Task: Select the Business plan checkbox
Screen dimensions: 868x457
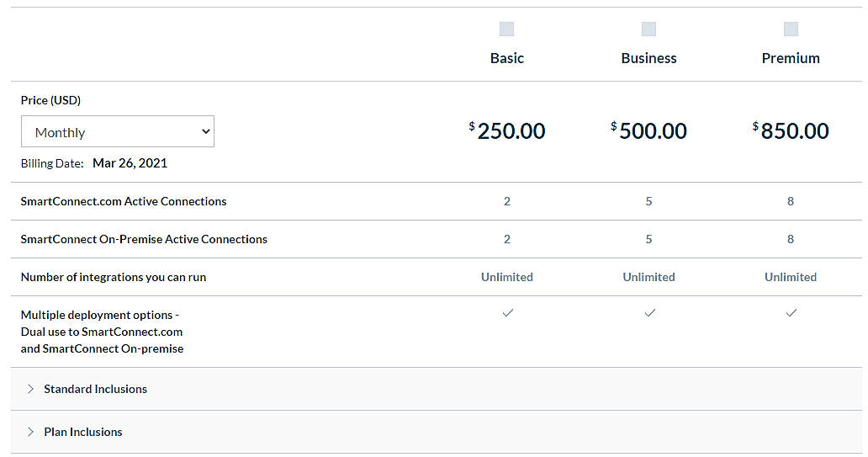Action: pos(648,29)
